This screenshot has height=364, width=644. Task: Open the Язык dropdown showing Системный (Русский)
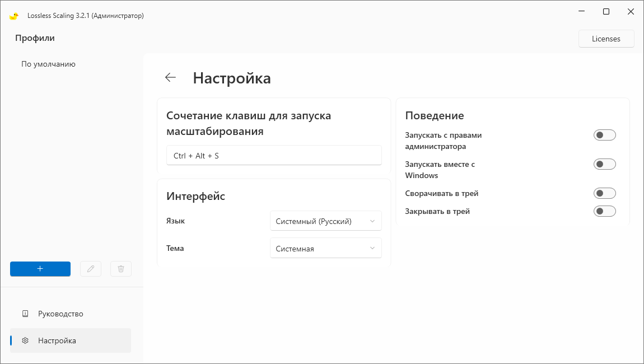[x=325, y=221]
